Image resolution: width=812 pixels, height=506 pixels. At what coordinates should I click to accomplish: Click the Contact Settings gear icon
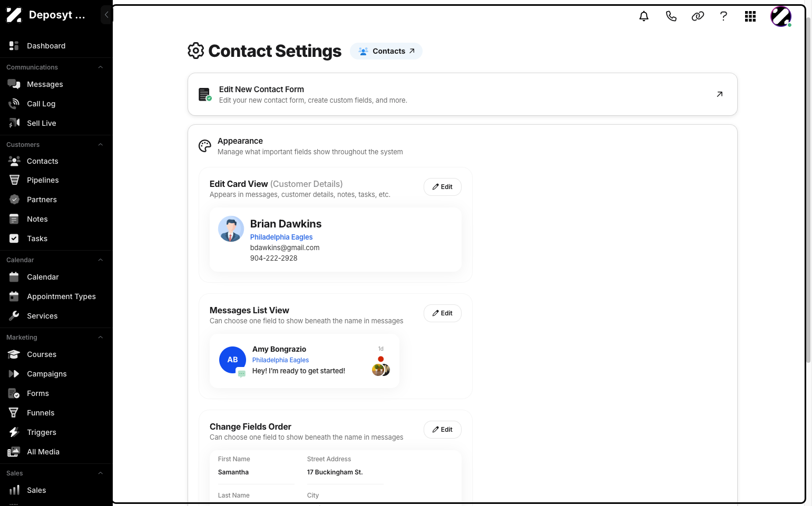(196, 51)
